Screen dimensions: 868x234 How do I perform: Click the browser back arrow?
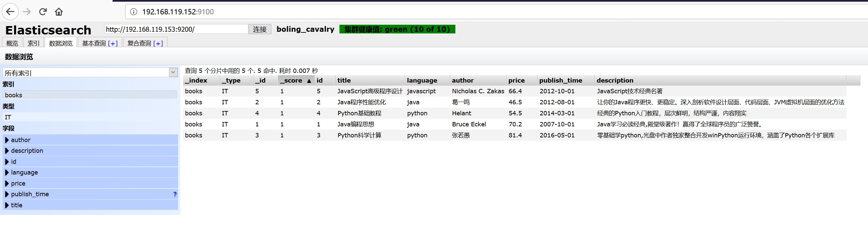point(10,12)
